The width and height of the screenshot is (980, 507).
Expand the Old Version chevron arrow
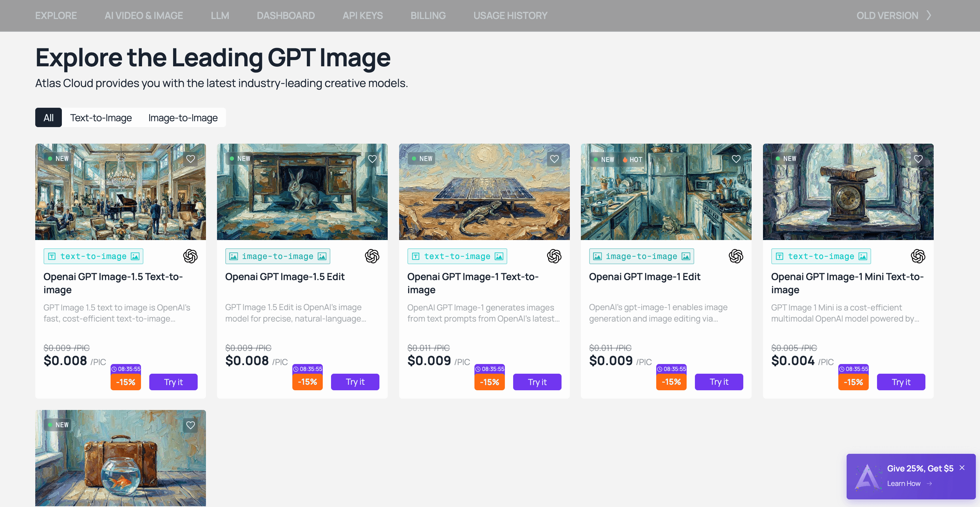(x=929, y=15)
